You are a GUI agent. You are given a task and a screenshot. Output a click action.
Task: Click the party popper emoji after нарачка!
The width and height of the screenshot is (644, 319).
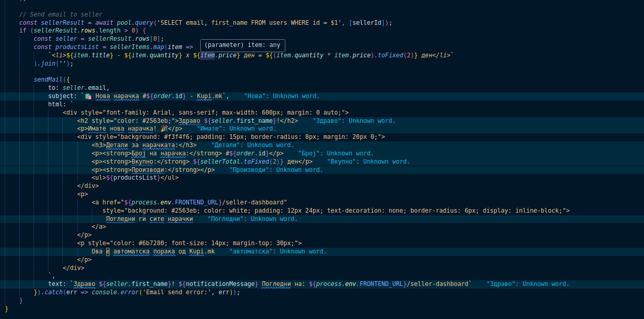click(x=164, y=129)
